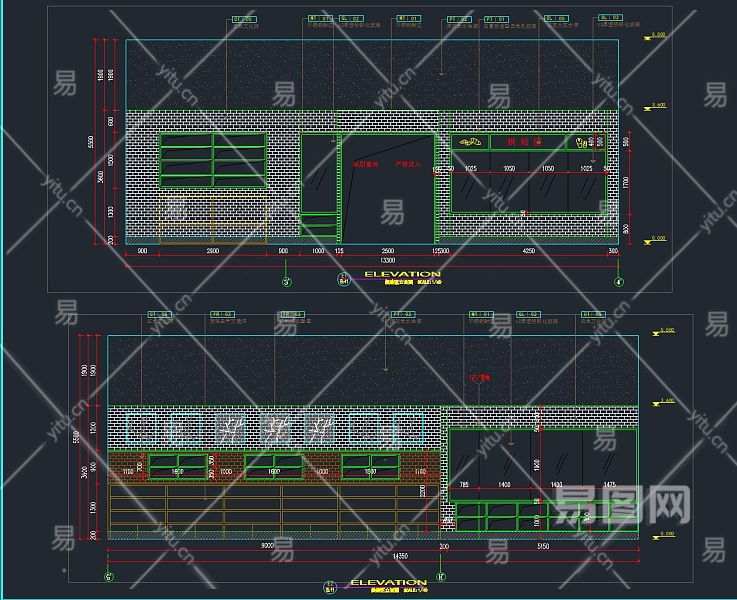Click the large kitchen door panel
Screen dimensions: 737x600
tap(388, 189)
